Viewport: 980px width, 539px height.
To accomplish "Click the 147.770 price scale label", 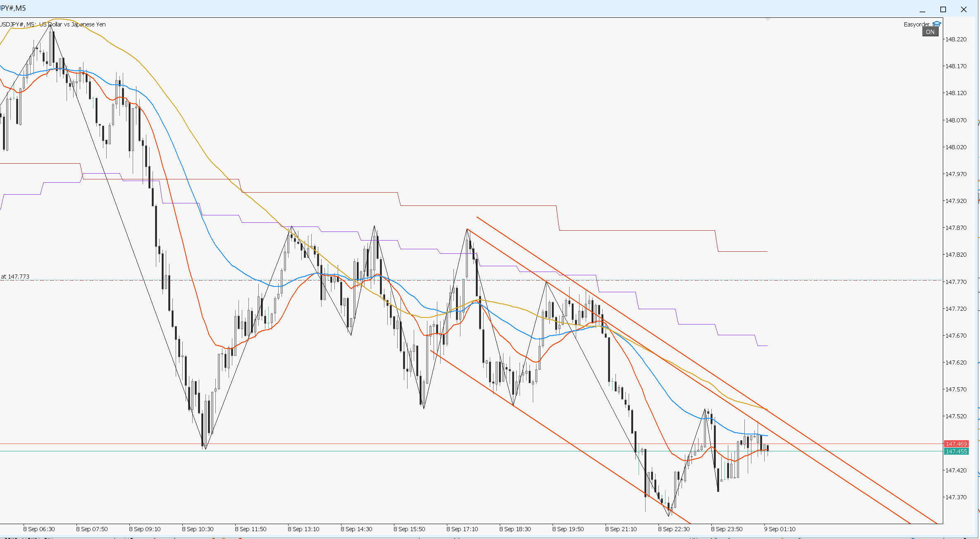I will pyautogui.click(x=956, y=282).
